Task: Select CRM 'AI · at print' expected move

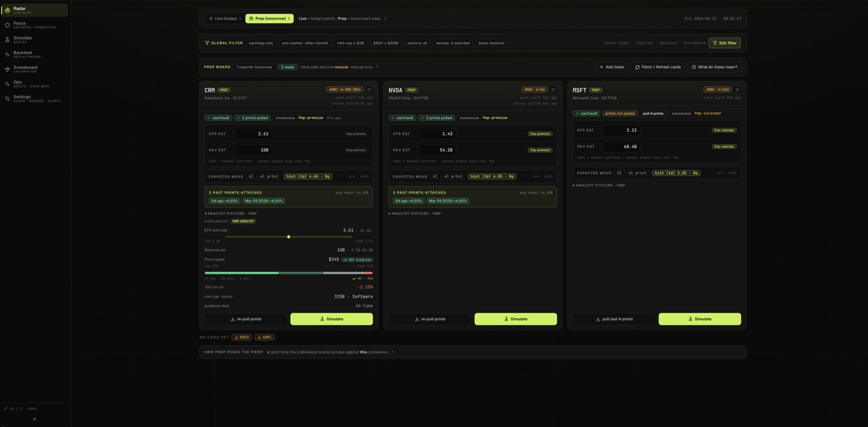Action: [264, 176]
